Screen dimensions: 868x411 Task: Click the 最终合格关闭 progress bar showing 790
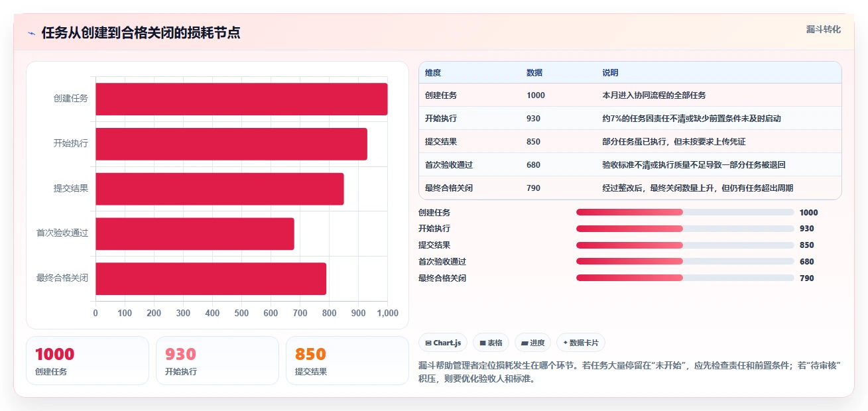[x=685, y=278]
